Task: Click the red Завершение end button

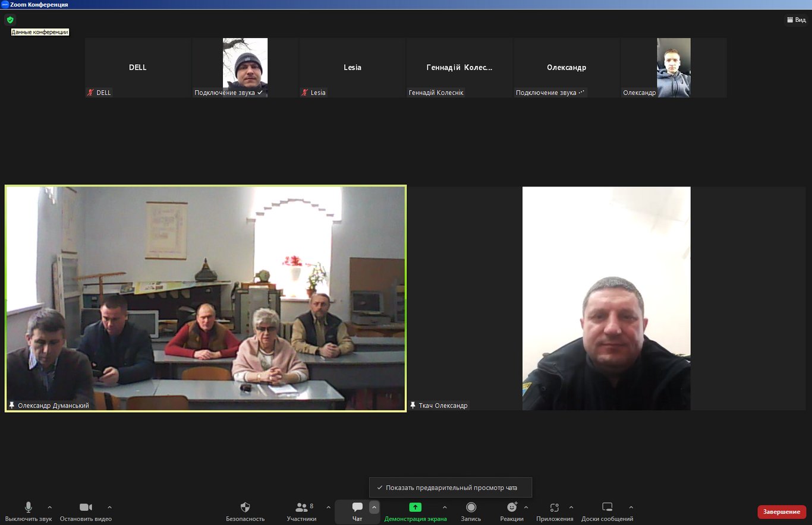Action: pyautogui.click(x=781, y=512)
